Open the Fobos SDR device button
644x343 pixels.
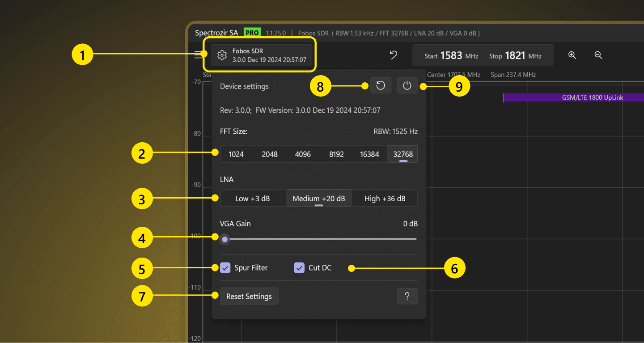coord(262,55)
